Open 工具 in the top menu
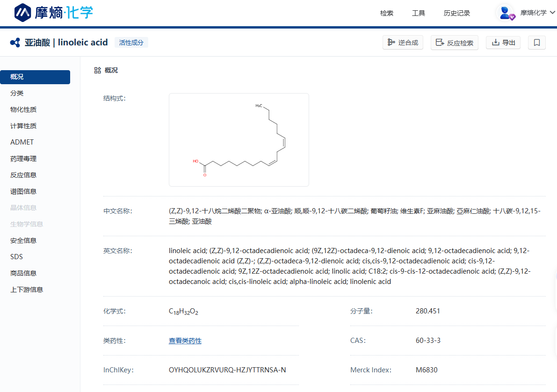 pos(419,13)
